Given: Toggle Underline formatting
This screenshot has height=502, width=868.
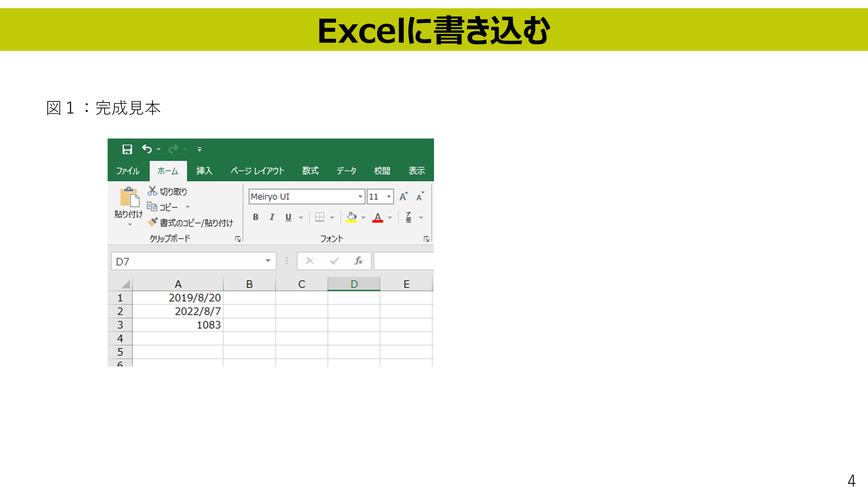Looking at the screenshot, I should (x=288, y=217).
